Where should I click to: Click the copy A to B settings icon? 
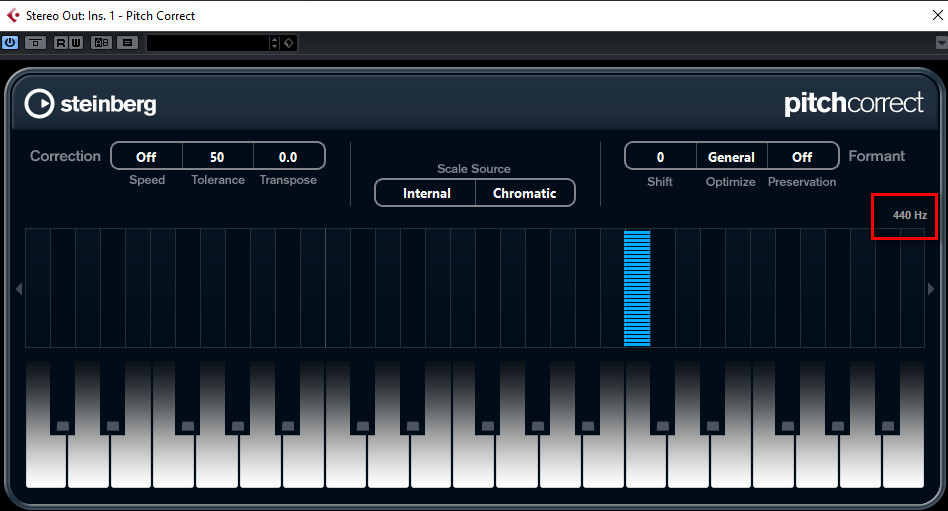click(x=128, y=43)
